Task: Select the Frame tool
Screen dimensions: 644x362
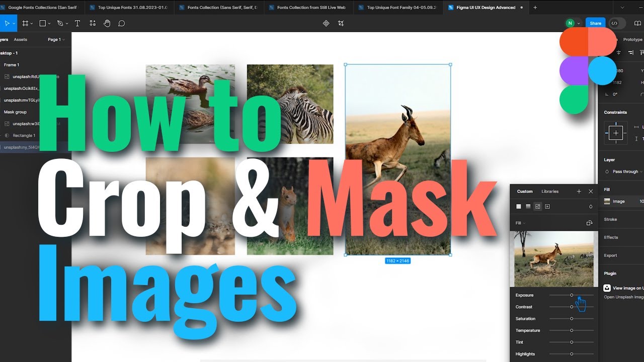Action: 25,23
